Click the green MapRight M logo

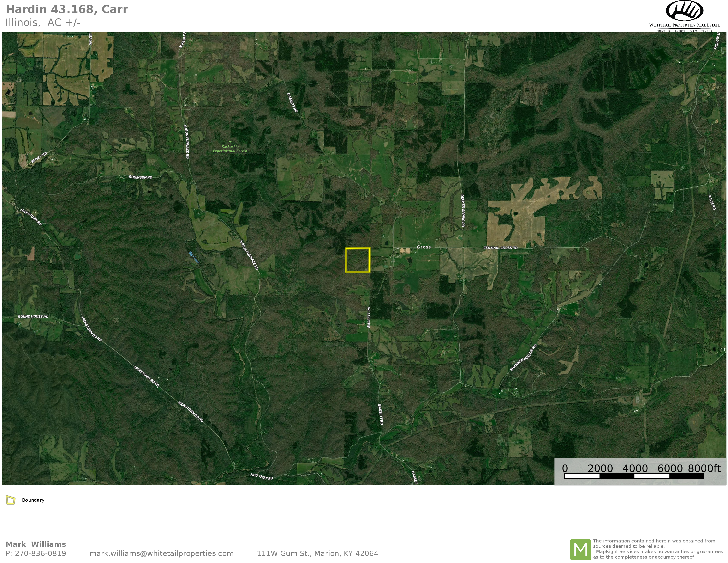(580, 549)
